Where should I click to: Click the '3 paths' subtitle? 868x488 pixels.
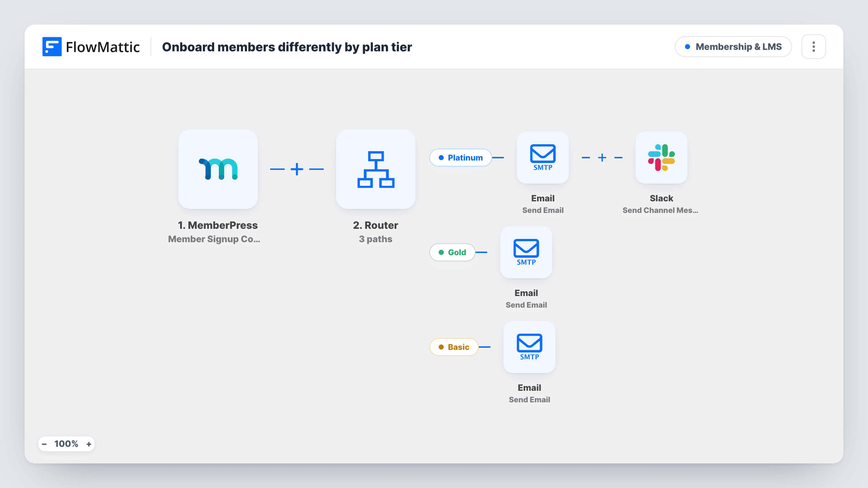pos(376,239)
